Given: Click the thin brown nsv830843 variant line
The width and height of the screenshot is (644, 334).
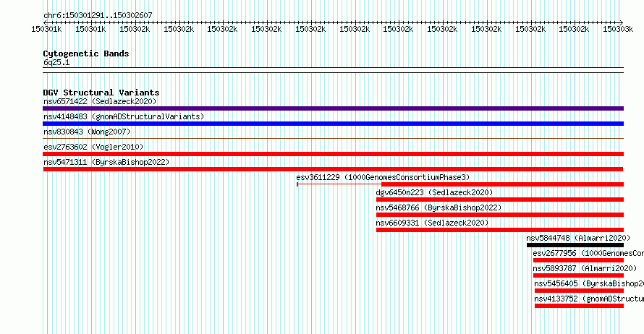Looking at the screenshot, I should 333,139.
